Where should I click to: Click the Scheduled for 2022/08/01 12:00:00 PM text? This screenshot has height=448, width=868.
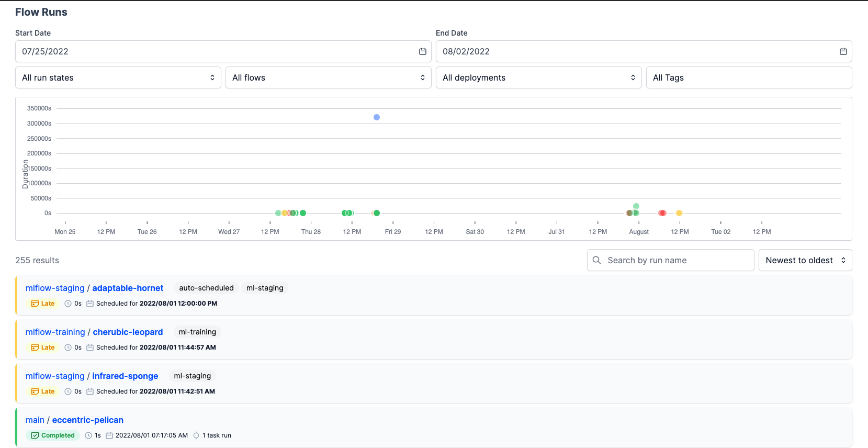[156, 304]
